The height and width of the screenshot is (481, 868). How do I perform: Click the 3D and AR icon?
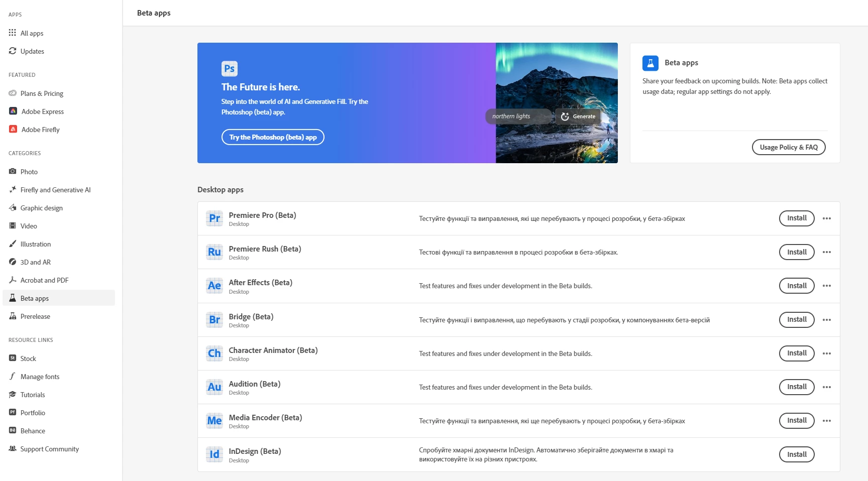pos(13,262)
